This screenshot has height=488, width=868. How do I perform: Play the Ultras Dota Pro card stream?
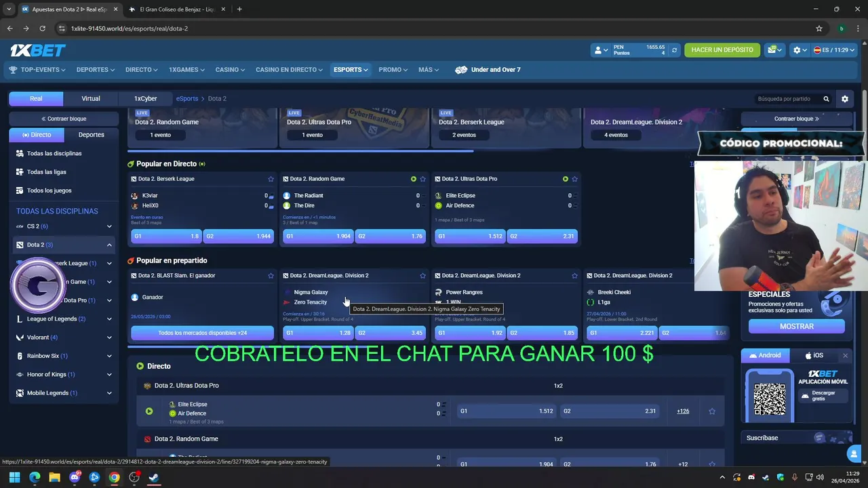565,179
